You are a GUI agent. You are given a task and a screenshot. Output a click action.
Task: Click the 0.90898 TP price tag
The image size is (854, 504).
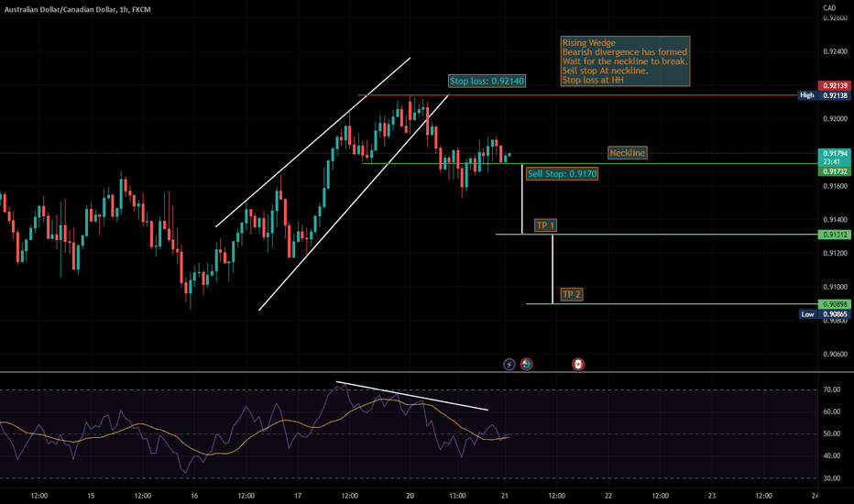point(835,304)
